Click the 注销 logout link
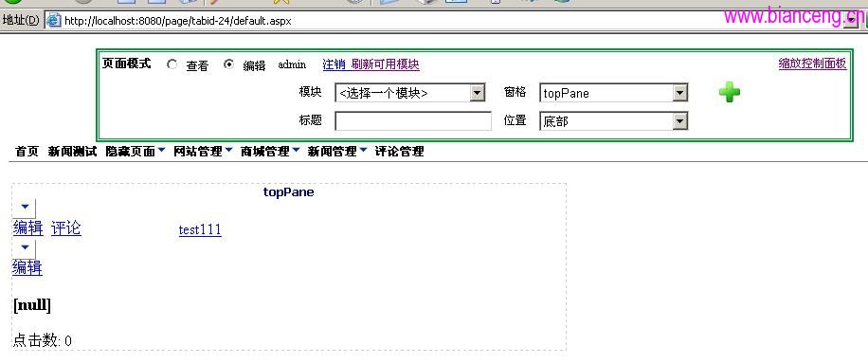 334,64
